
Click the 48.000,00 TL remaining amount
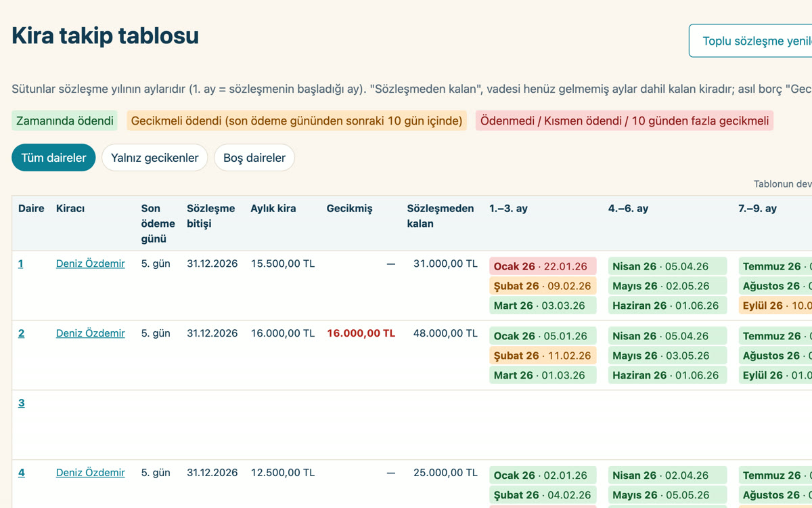(x=445, y=333)
